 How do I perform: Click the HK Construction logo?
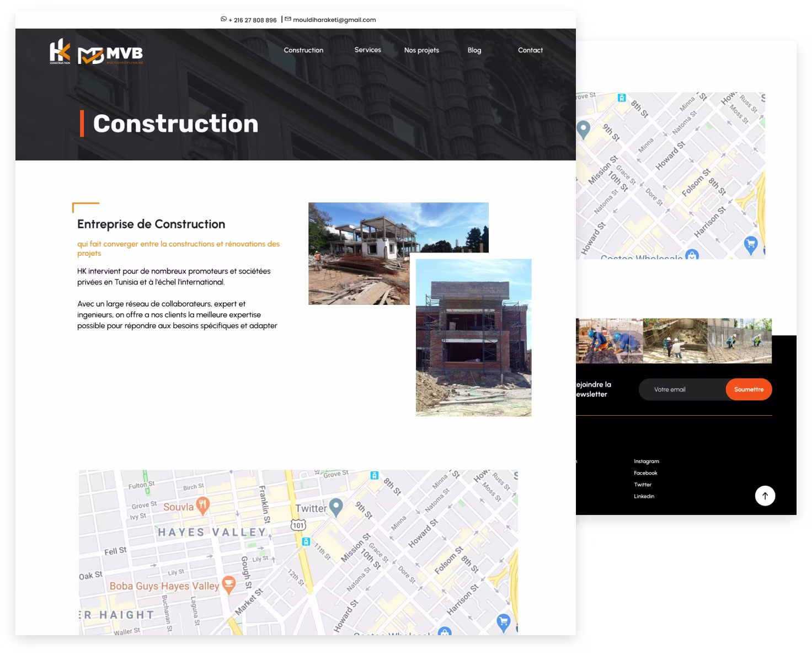(x=60, y=51)
